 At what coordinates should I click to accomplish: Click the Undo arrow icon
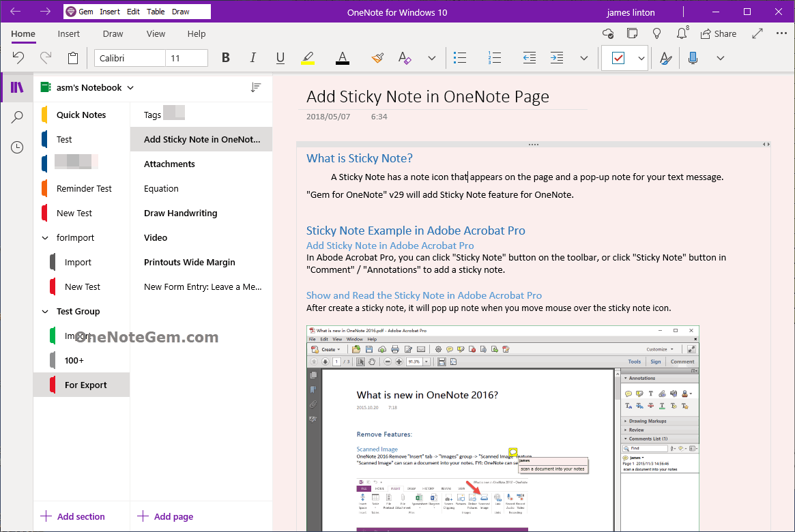click(x=18, y=58)
